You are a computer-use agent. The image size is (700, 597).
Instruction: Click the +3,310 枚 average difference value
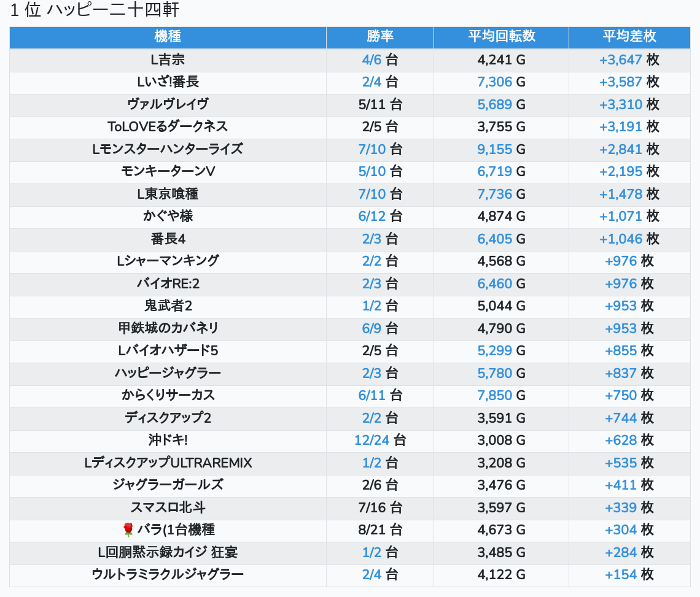coord(629,104)
